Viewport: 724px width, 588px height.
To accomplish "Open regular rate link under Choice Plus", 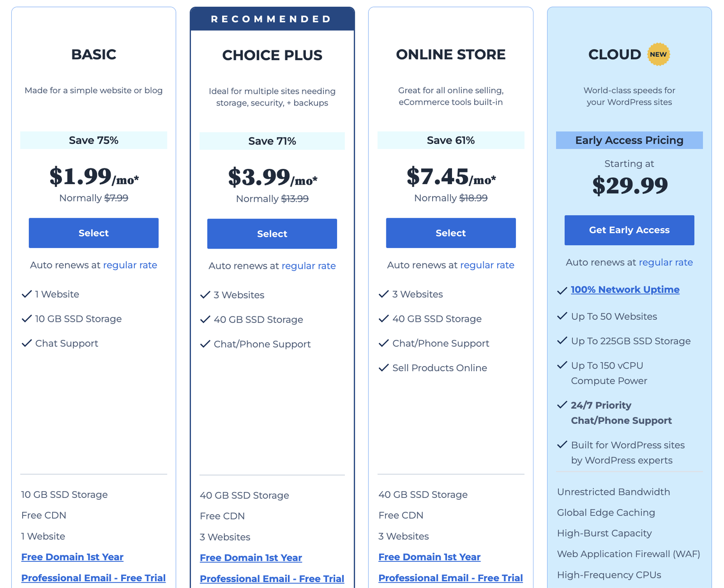I will point(309,266).
